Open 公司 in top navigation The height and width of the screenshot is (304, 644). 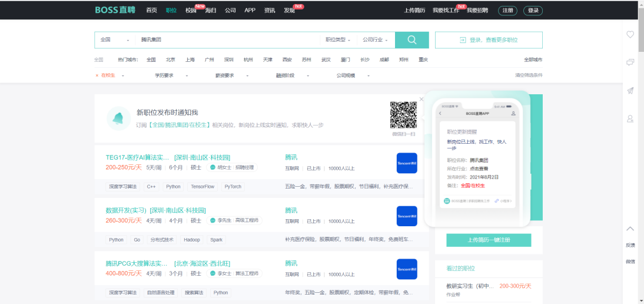pyautogui.click(x=230, y=10)
